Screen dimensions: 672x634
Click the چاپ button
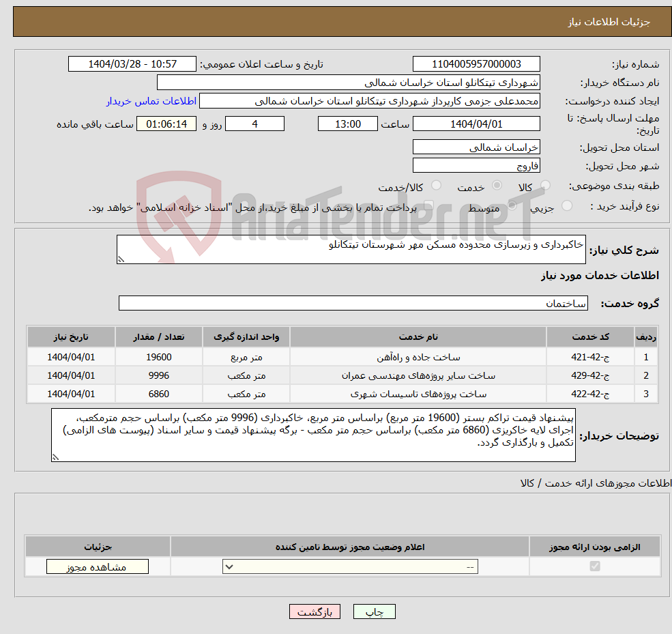pyautogui.click(x=374, y=611)
